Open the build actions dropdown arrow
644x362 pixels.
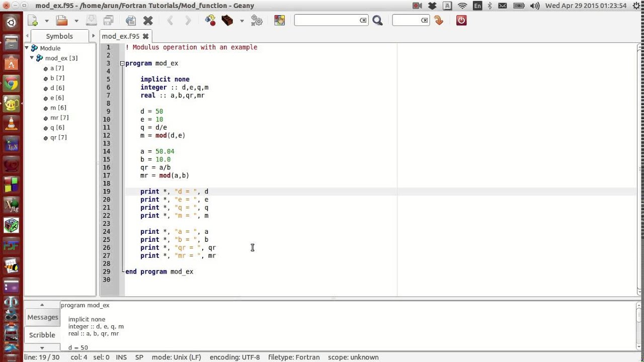pyautogui.click(x=242, y=21)
